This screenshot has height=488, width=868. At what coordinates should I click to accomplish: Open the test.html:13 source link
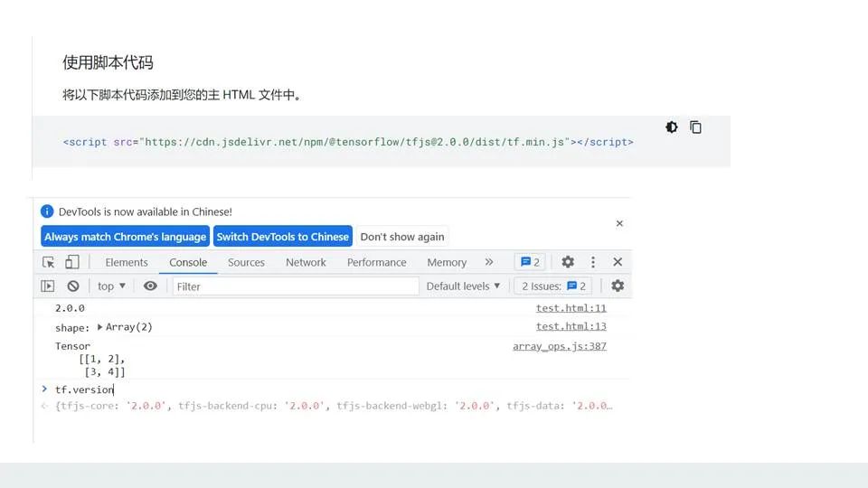point(571,326)
